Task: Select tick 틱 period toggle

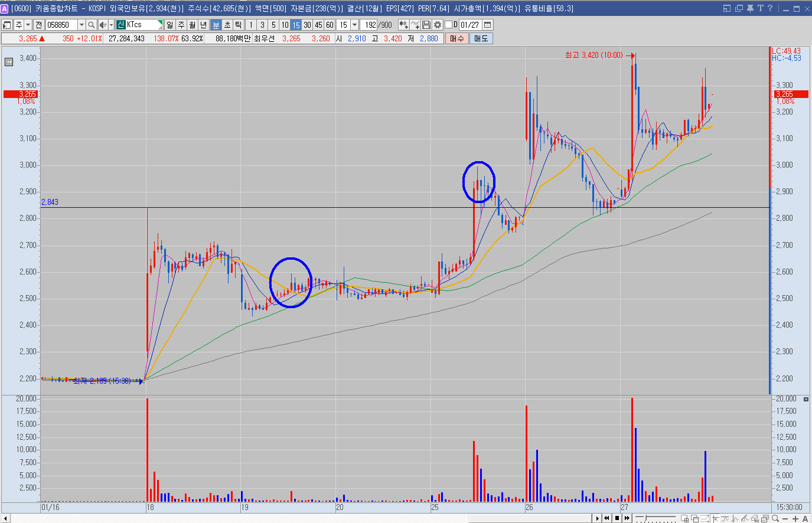Action: point(239,25)
